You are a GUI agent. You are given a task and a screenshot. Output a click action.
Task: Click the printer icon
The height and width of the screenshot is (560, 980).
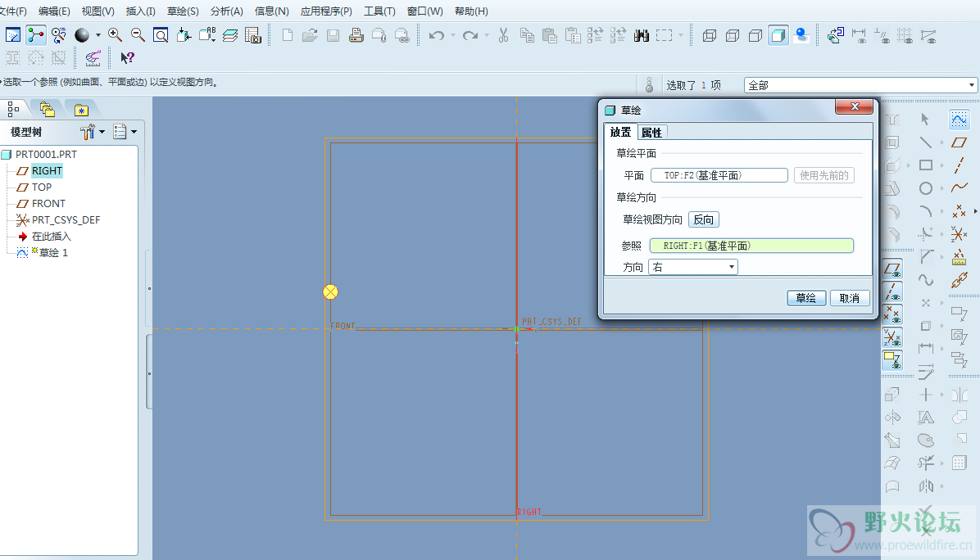356,35
